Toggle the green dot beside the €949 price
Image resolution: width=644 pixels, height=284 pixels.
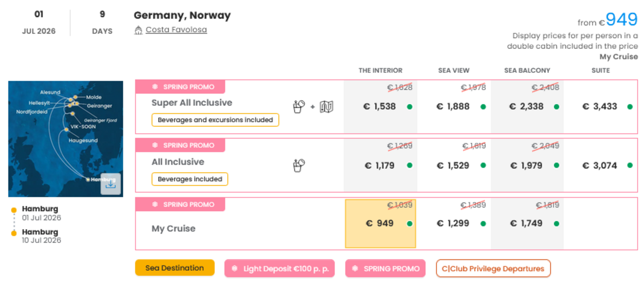coord(410,223)
